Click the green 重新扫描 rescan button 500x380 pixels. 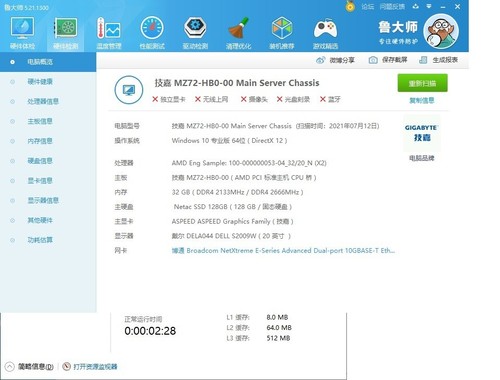pyautogui.click(x=422, y=83)
